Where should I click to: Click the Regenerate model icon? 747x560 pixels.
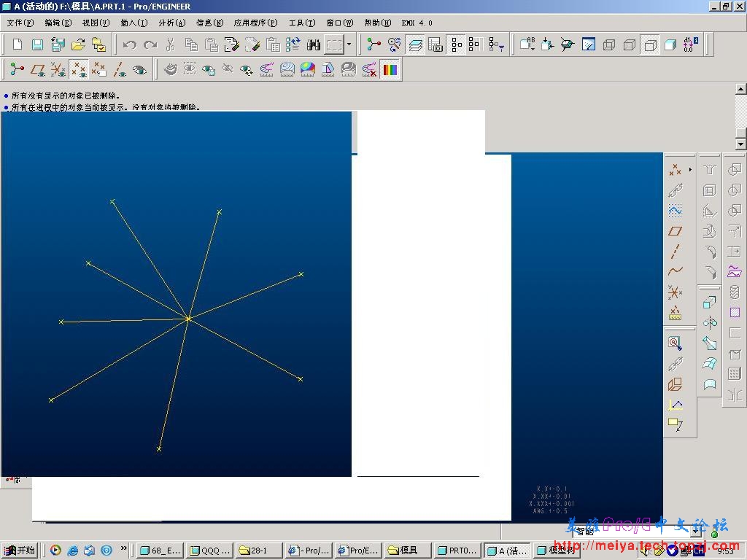tap(293, 44)
